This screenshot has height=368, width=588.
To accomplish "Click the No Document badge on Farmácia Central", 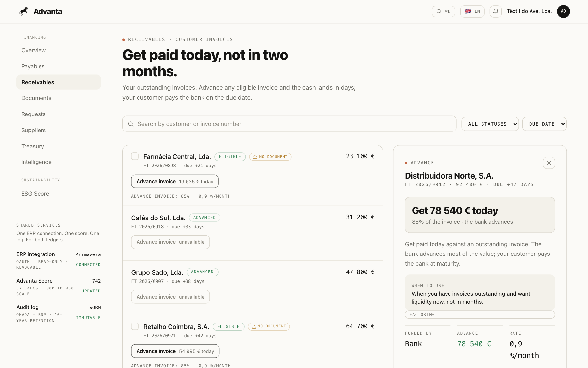I will point(270,157).
